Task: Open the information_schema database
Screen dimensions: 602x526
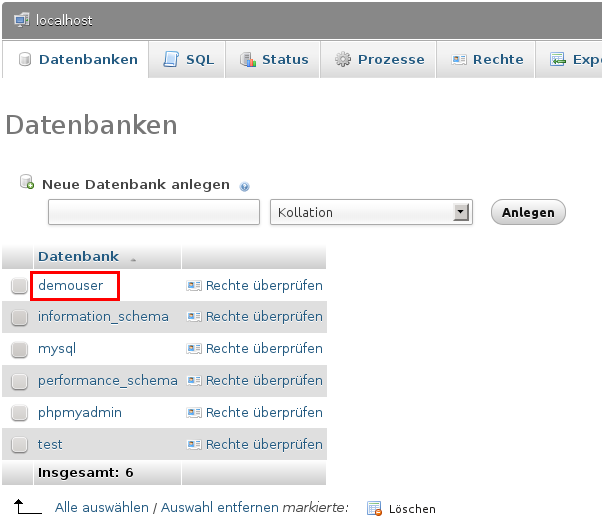Action: [x=103, y=317]
